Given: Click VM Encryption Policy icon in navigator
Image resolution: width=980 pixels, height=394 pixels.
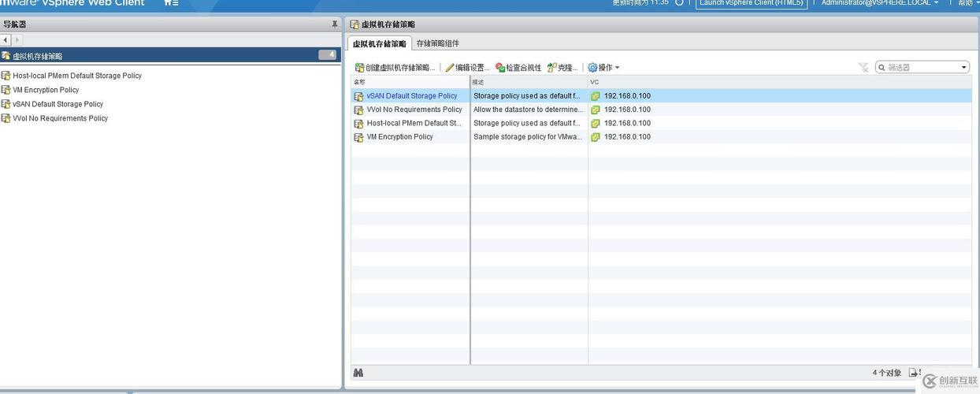Looking at the screenshot, I should [6, 90].
